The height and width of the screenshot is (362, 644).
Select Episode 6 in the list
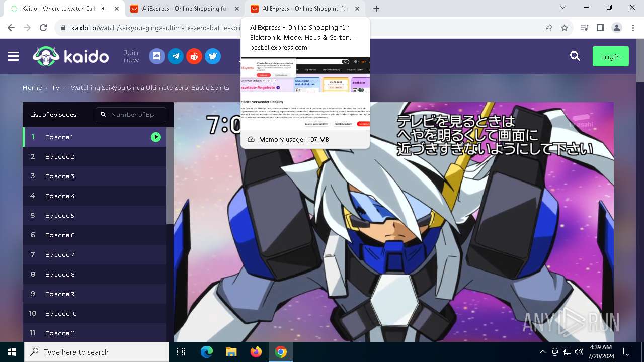click(x=94, y=235)
